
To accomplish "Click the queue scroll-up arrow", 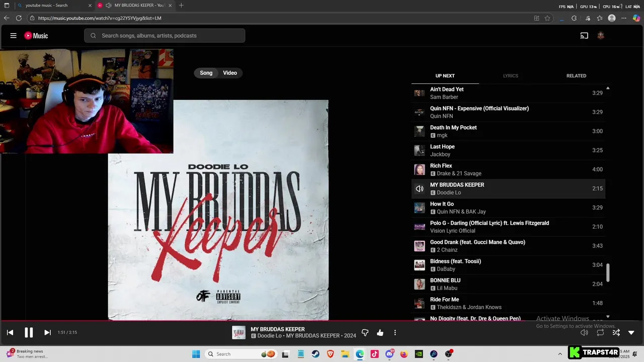I will coord(608,88).
